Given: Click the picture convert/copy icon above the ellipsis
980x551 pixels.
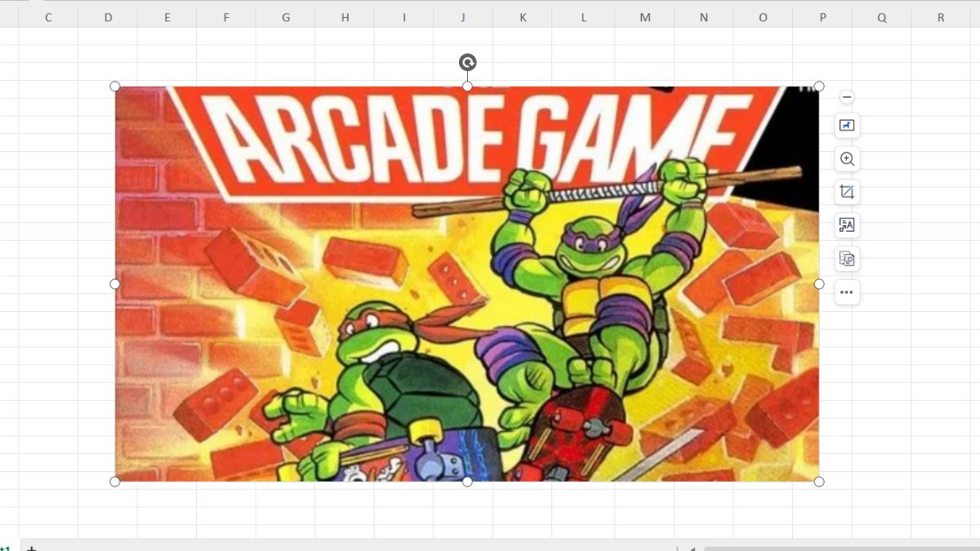Looking at the screenshot, I should pos(847,259).
